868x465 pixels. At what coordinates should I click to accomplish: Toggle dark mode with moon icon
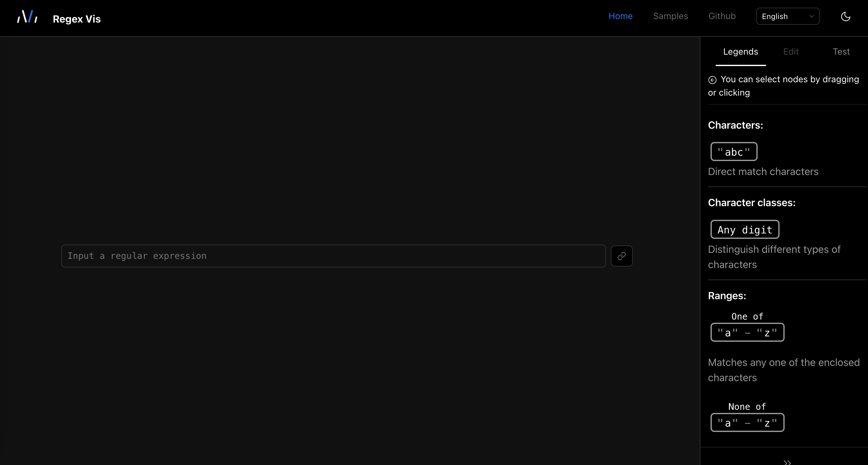pos(845,17)
